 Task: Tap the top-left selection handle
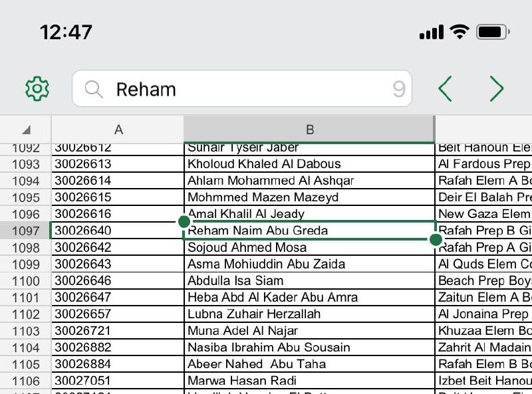[184, 221]
